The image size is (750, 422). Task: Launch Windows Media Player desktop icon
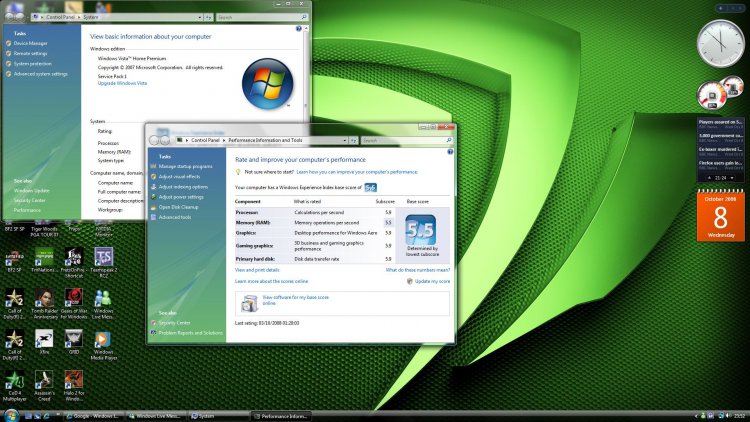click(103, 344)
